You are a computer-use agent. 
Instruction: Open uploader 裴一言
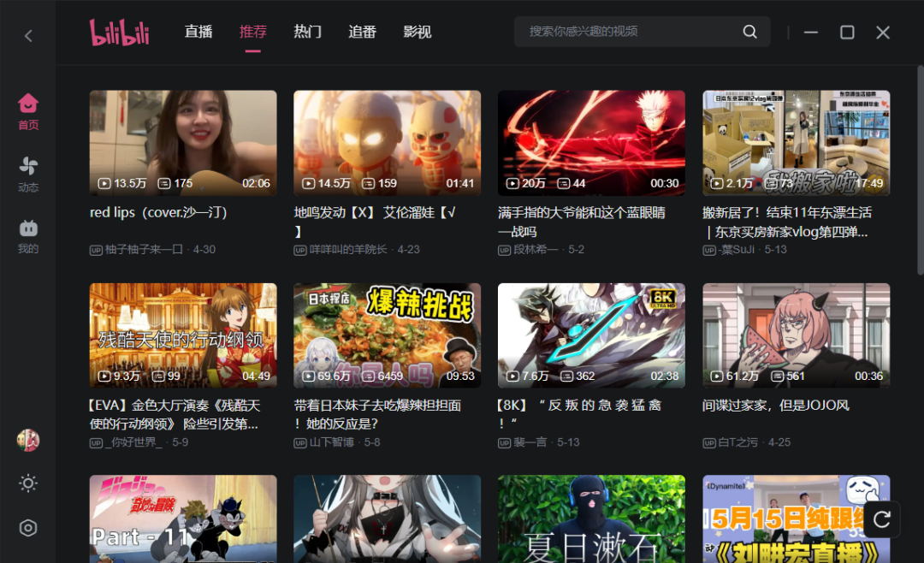click(x=530, y=442)
